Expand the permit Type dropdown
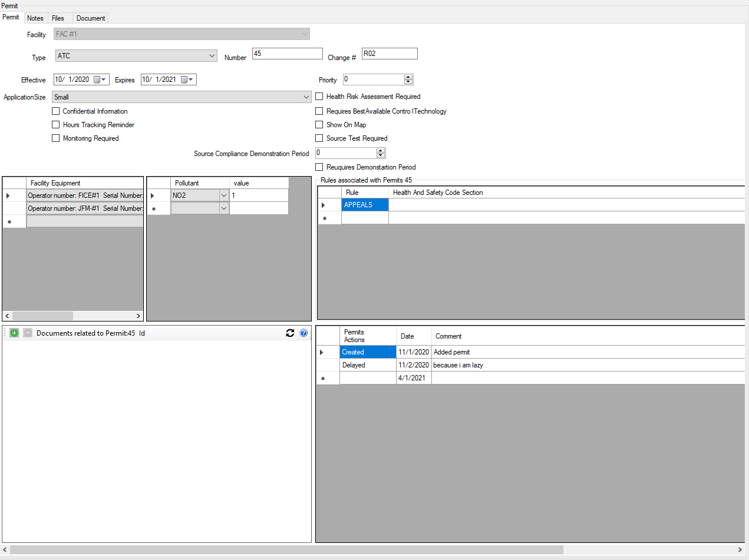 tap(212, 56)
